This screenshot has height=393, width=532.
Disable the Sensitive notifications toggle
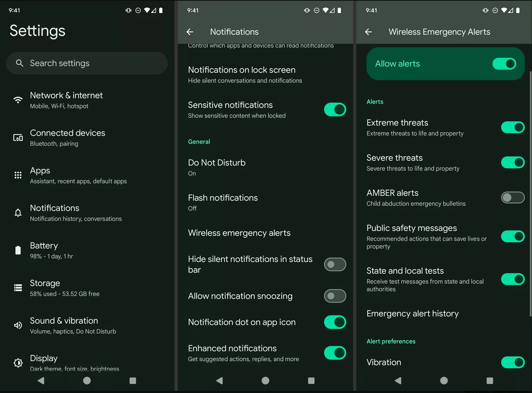pyautogui.click(x=335, y=110)
